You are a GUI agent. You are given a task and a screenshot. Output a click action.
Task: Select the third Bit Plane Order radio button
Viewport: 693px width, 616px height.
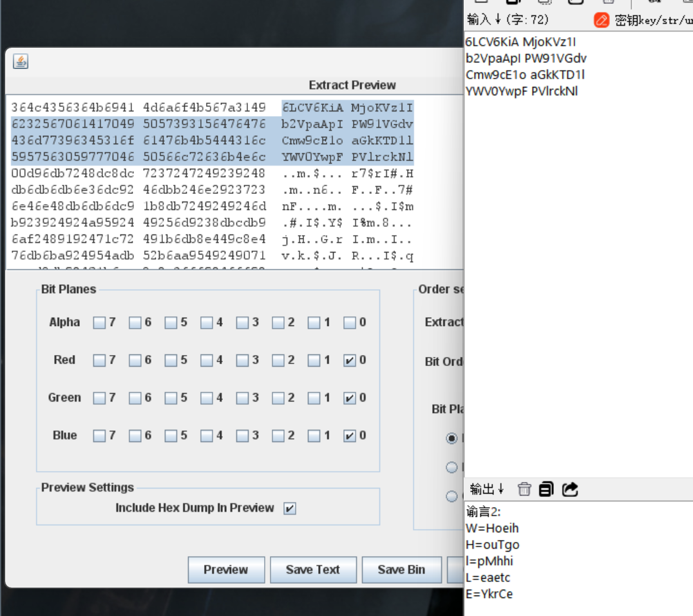coord(451,496)
